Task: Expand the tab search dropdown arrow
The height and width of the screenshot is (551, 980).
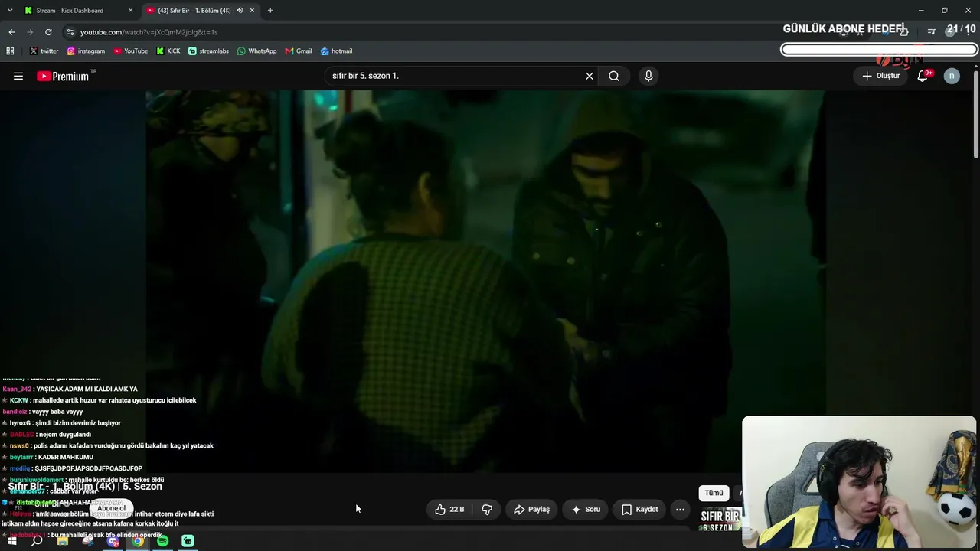Action: coord(9,11)
